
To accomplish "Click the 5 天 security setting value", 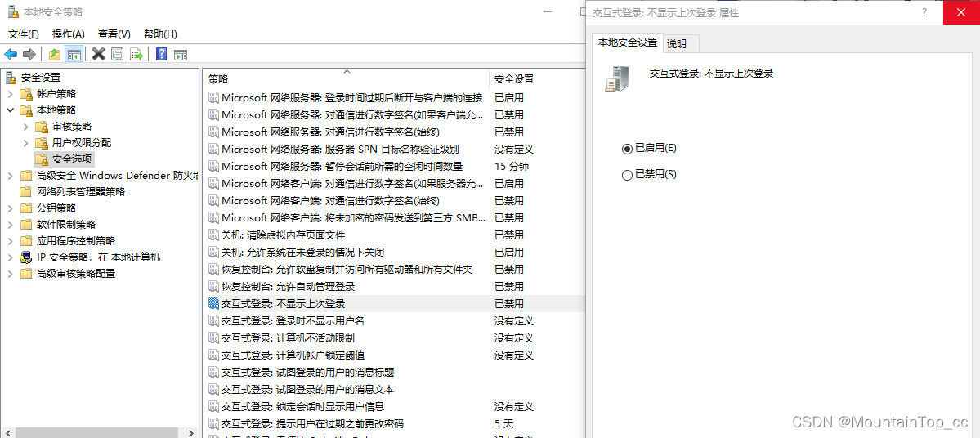I will pyautogui.click(x=503, y=423).
